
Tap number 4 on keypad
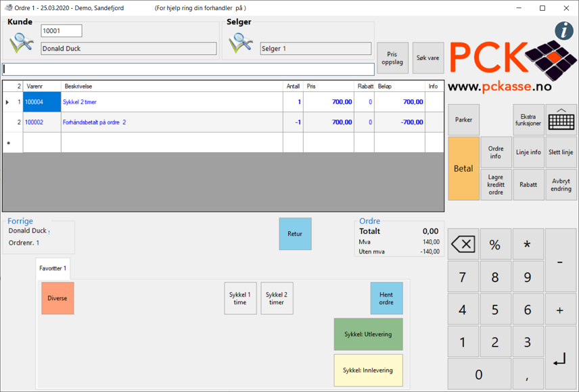pos(463,310)
